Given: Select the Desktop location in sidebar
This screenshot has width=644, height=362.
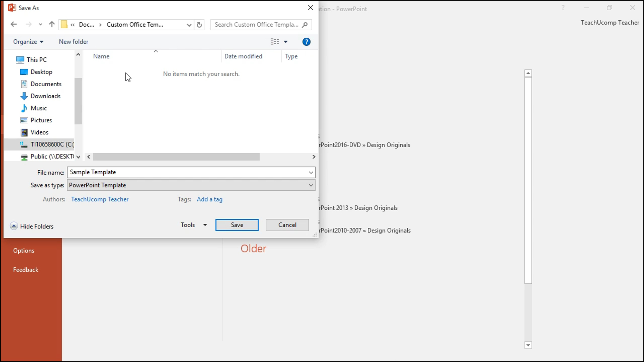Looking at the screenshot, I should click(41, 72).
